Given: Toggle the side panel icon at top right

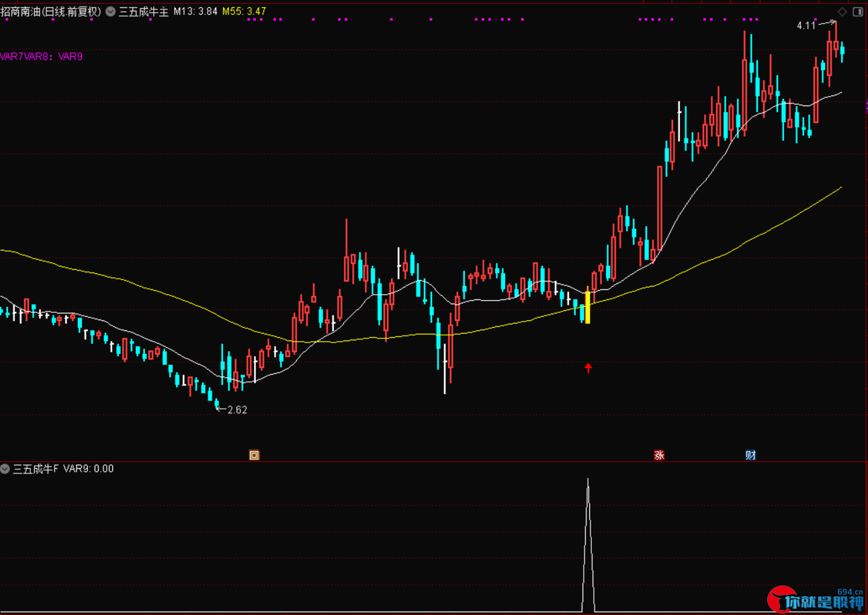Looking at the screenshot, I should pyautogui.click(x=857, y=11).
